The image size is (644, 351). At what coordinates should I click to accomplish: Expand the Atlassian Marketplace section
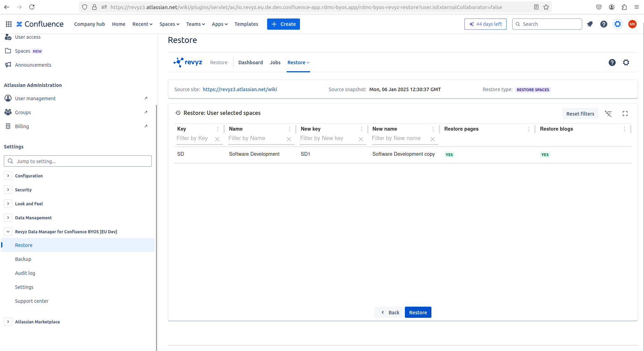click(8, 322)
